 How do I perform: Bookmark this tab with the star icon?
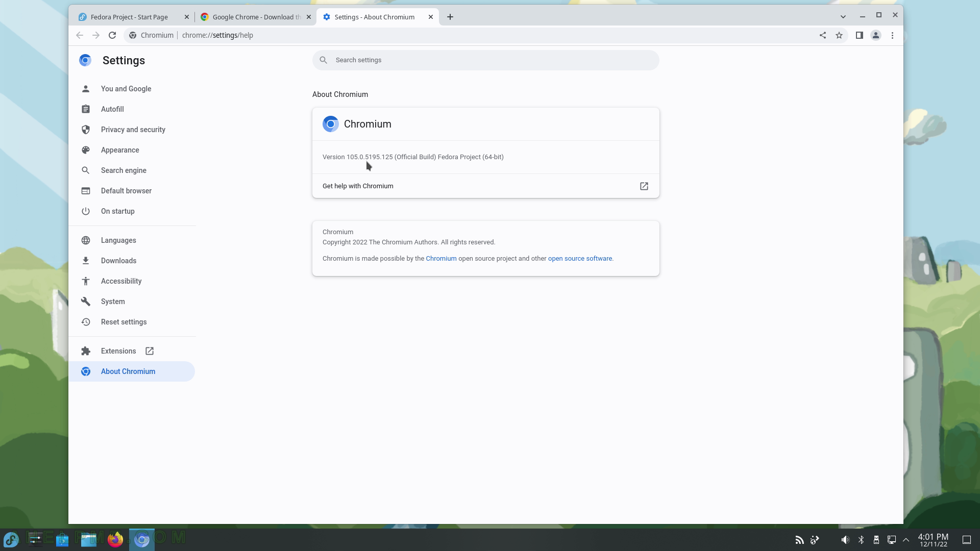click(839, 35)
